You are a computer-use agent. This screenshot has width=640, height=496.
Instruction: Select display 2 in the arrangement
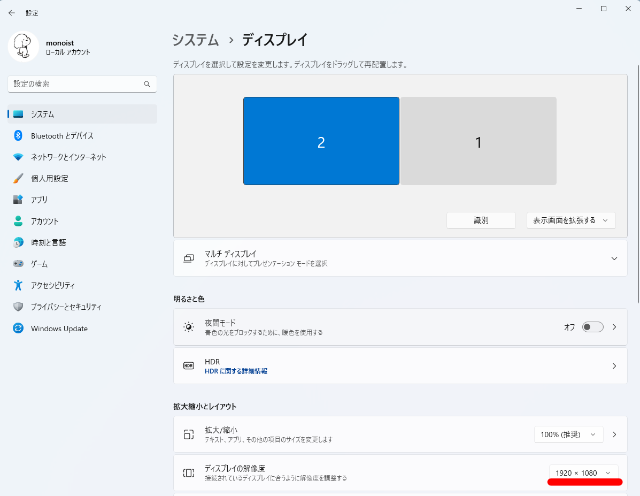coord(321,141)
